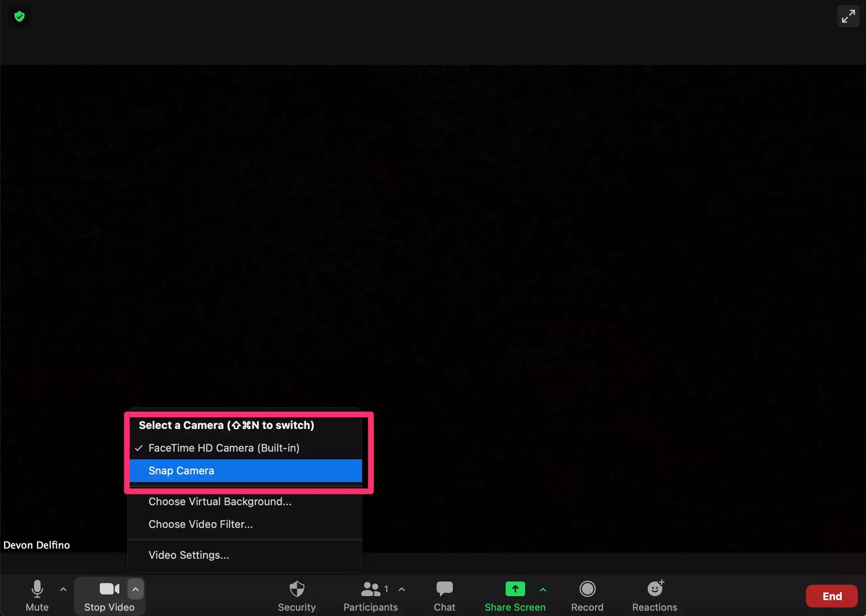Screen dimensions: 866x616
Task: Open Video Settings from the menu
Action: point(189,555)
